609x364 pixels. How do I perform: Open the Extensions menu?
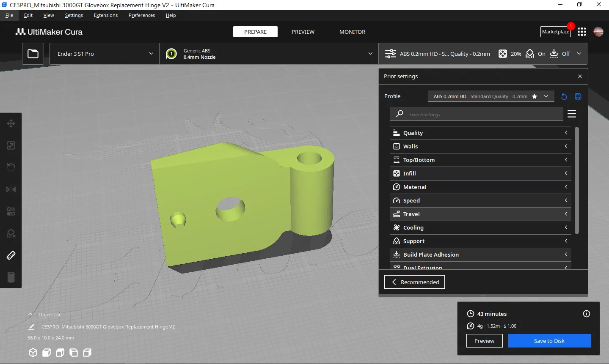106,15
